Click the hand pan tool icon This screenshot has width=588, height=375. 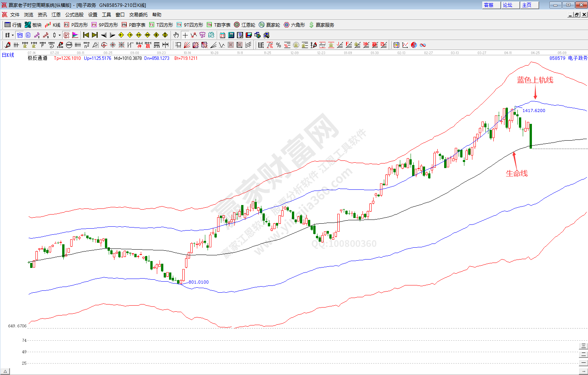[176, 35]
